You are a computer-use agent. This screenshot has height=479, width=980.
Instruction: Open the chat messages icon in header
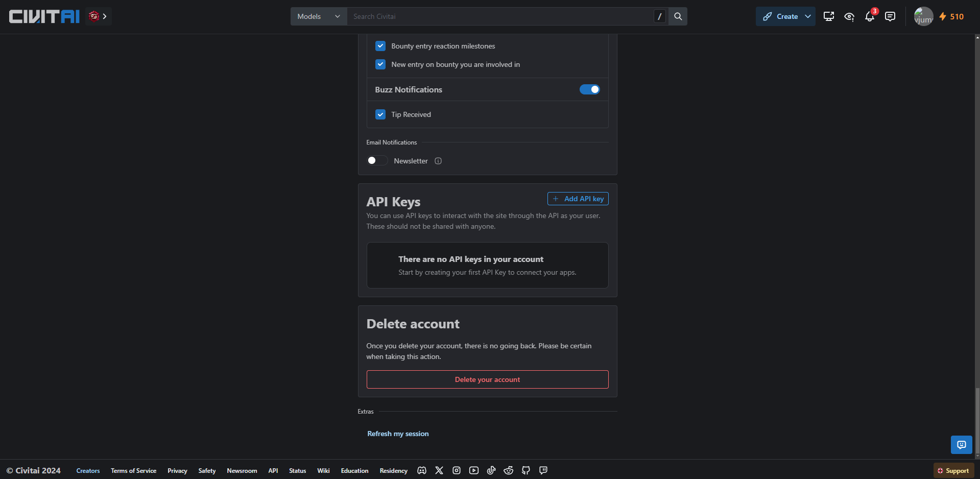coord(890,17)
